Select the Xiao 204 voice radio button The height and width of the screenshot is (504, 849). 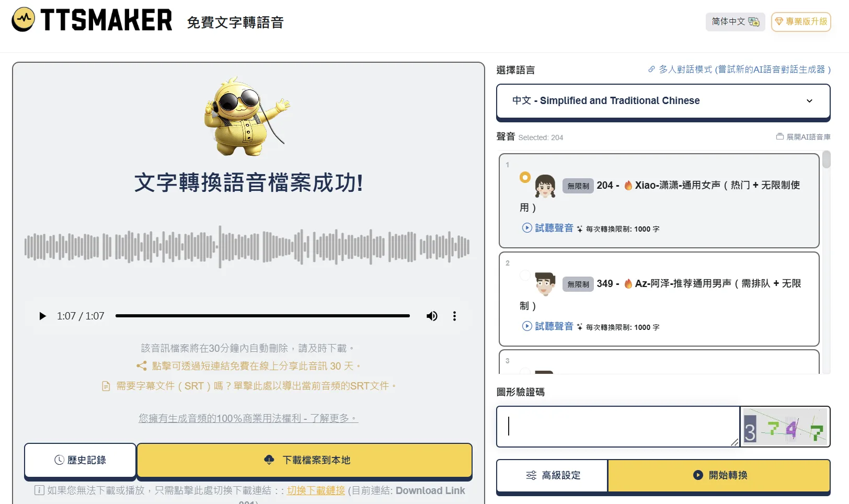[x=525, y=177]
